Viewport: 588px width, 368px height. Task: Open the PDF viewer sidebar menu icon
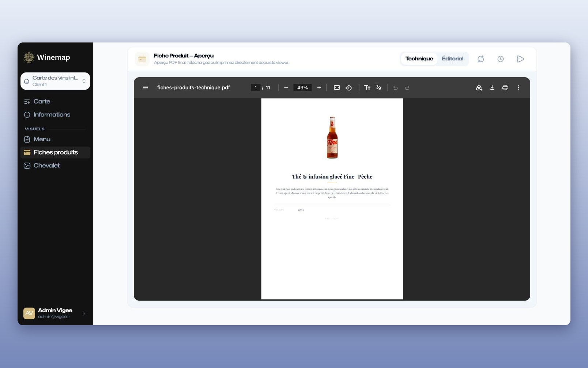146,88
